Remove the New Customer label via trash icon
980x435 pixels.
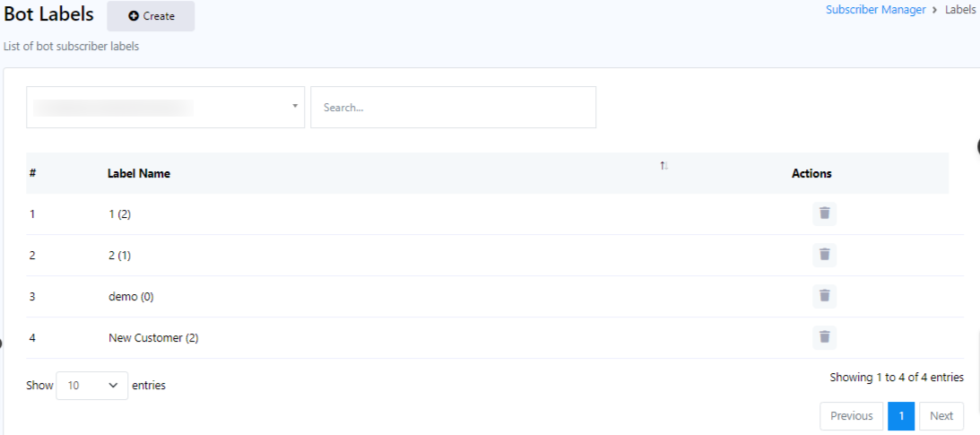point(824,337)
